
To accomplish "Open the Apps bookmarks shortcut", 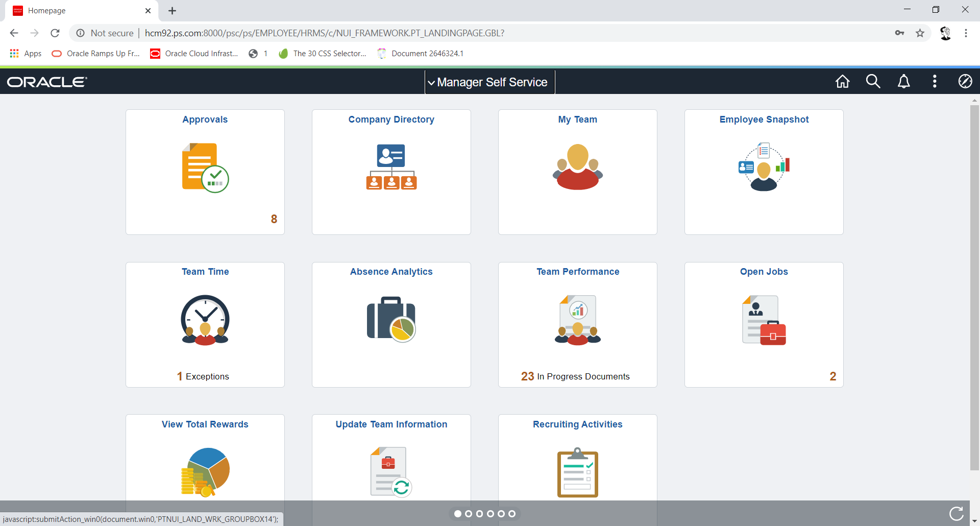I will click(x=26, y=54).
